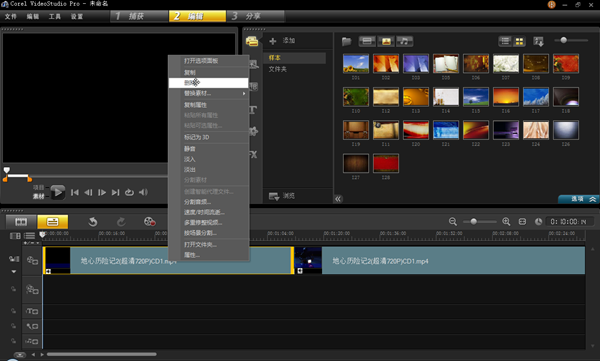Open the media library panel icon
The image size is (600, 361).
tap(252, 41)
